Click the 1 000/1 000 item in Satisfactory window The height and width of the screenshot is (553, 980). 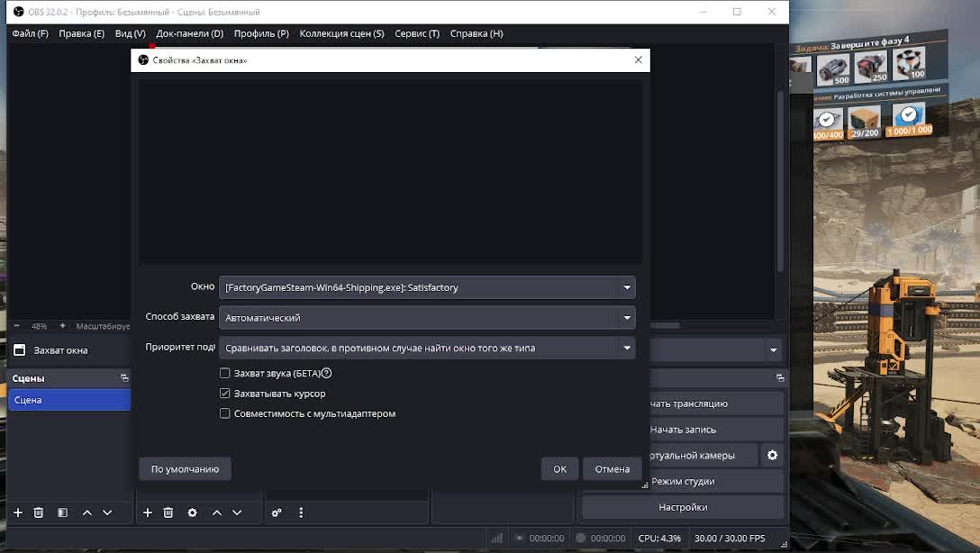pyautogui.click(x=910, y=119)
